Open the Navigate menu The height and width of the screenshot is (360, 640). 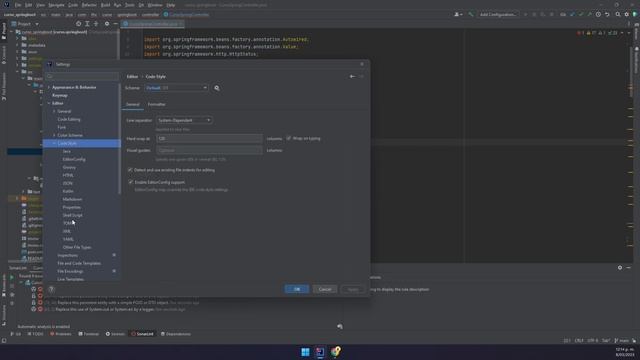coord(56,5)
